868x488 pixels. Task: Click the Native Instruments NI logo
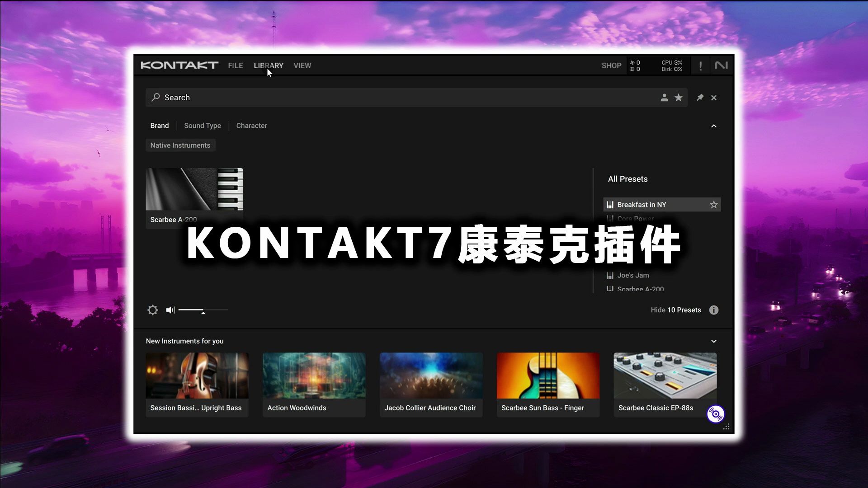721,66
